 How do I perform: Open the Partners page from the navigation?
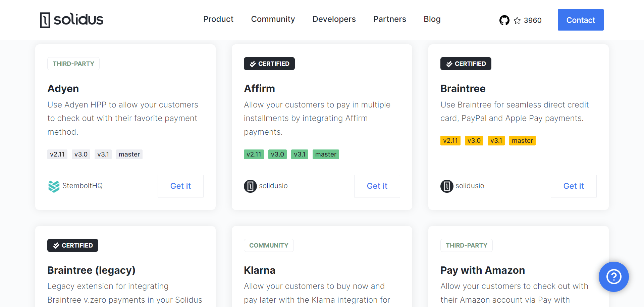click(x=389, y=19)
